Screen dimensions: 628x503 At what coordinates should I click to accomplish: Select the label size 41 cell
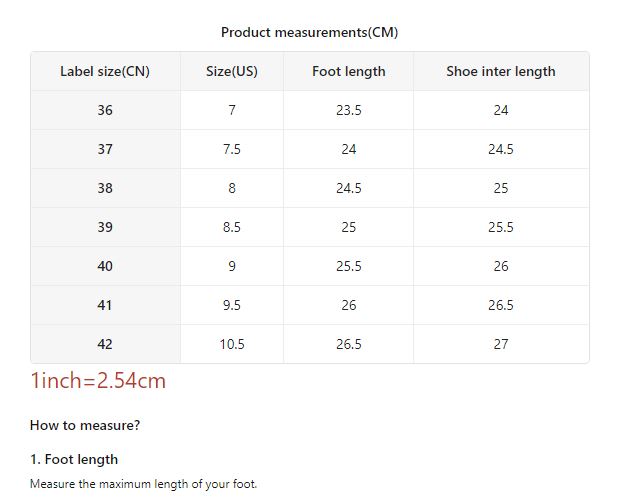[x=105, y=305]
